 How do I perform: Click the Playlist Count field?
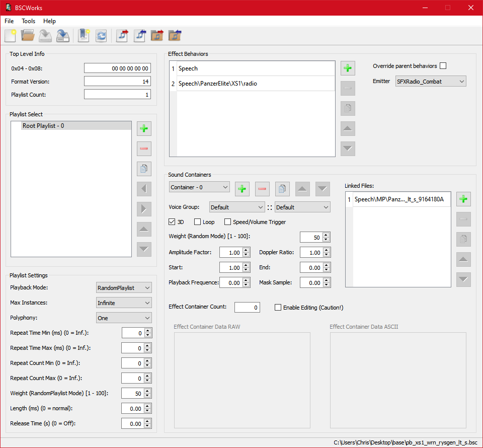117,94
